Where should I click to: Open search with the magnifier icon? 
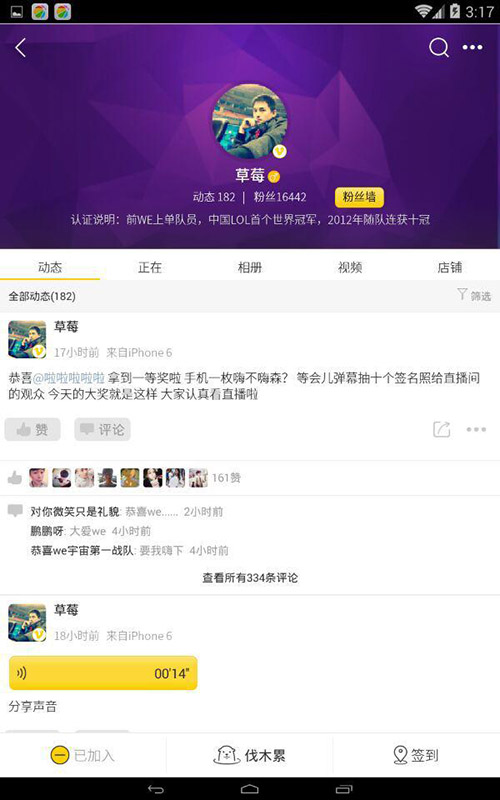click(439, 48)
